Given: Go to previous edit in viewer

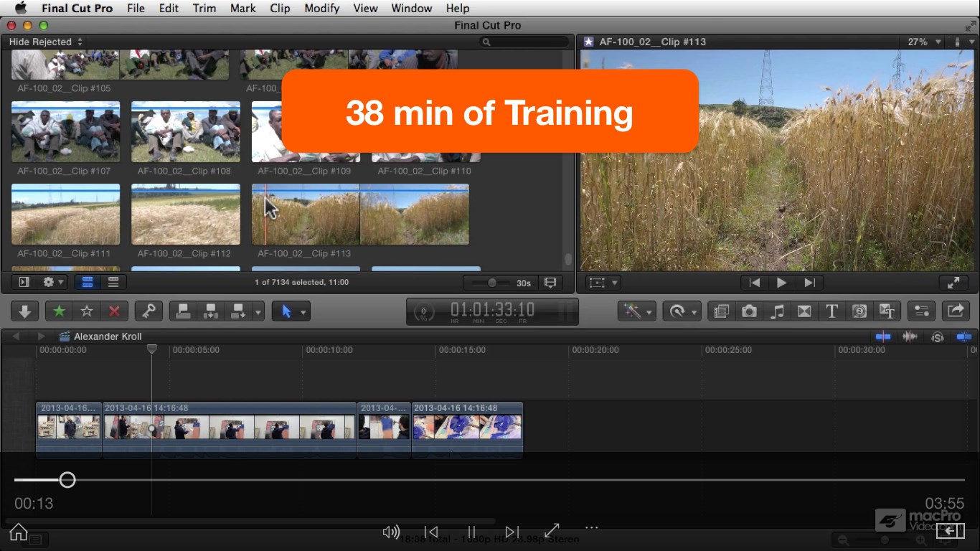Looking at the screenshot, I should (x=754, y=283).
